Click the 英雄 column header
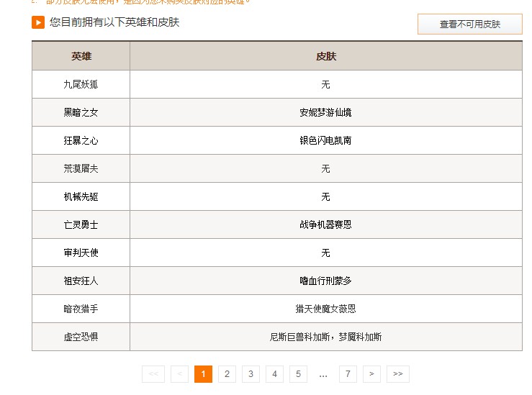The width and height of the screenshot is (532, 395). pos(81,56)
